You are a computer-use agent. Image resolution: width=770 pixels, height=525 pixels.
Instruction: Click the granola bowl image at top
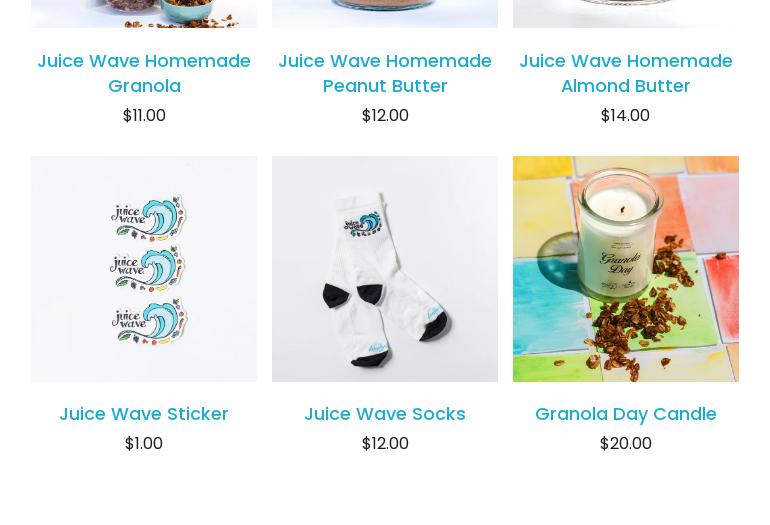[x=144, y=14]
